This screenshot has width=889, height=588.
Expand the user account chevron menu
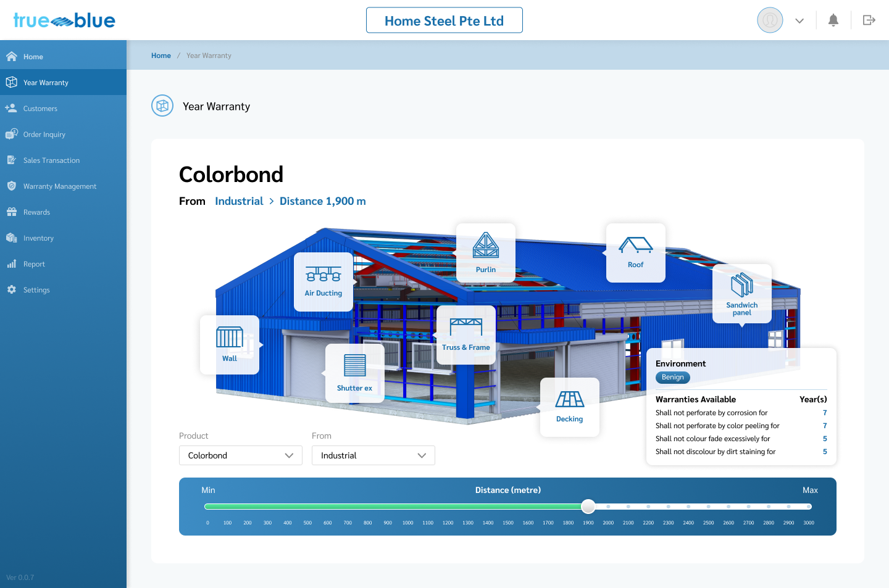pyautogui.click(x=799, y=21)
